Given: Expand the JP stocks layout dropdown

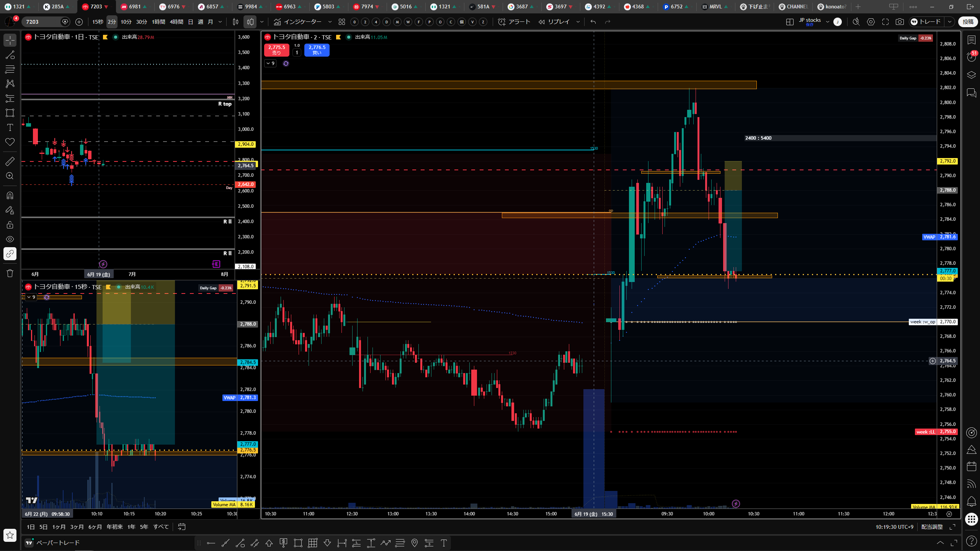Looking at the screenshot, I should coord(827,22).
